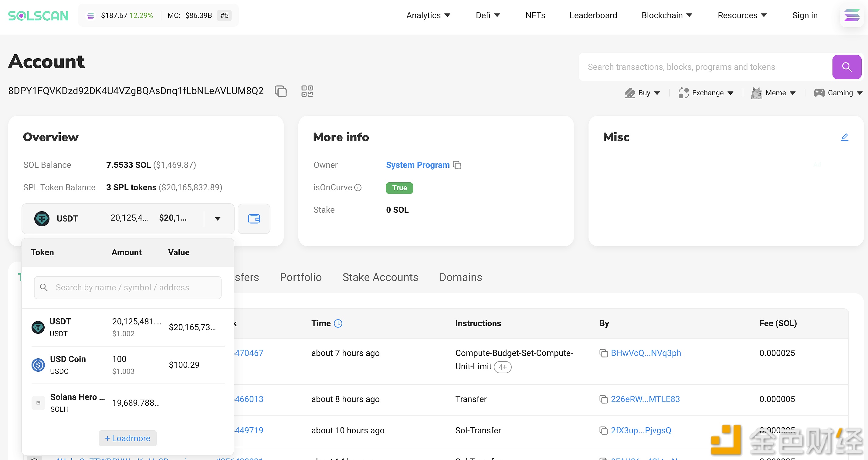Select the Stake Accounts tab
The height and width of the screenshot is (460, 868).
381,277
